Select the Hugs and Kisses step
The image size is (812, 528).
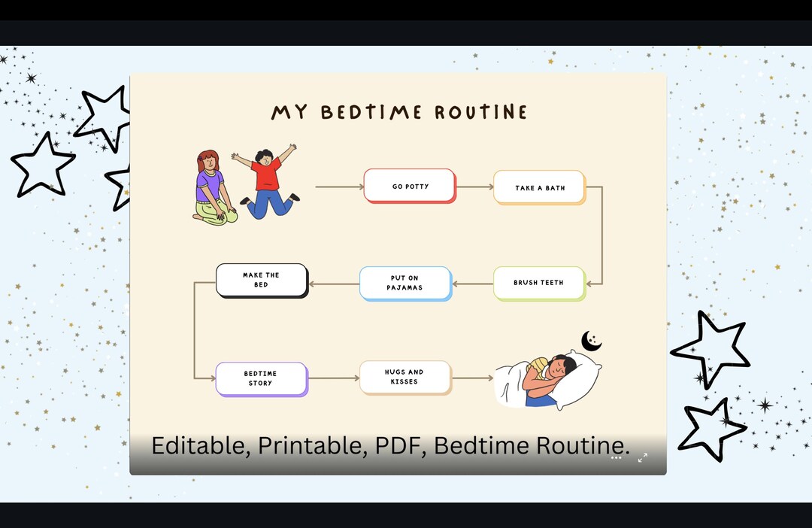tap(405, 377)
